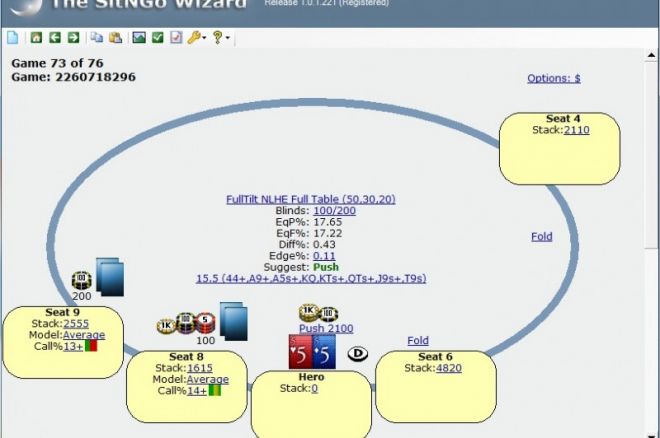Click the question mark help icon
Image resolution: width=660 pixels, height=438 pixels.
point(217,37)
